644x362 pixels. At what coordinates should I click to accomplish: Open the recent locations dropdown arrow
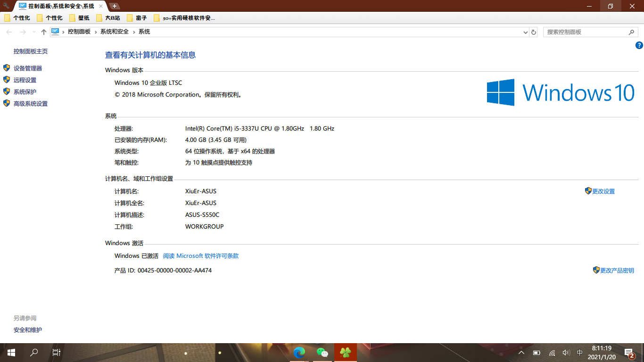34,32
